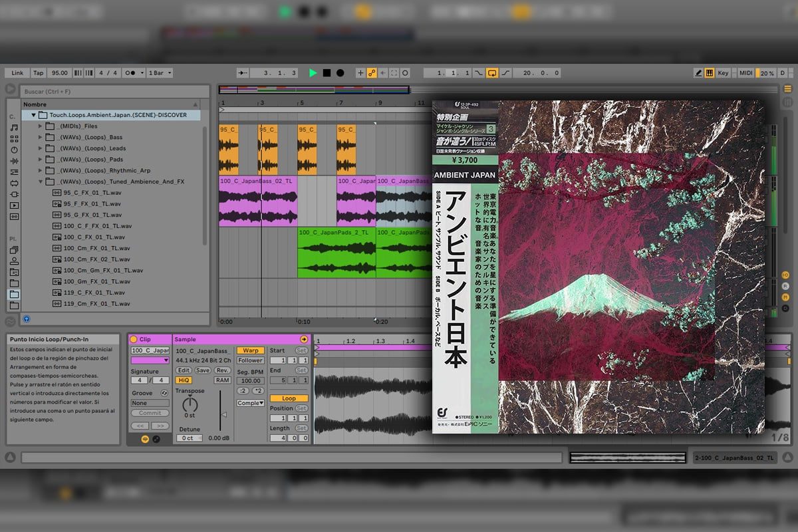
Task: Toggle the clip Loop switch
Action: click(x=289, y=398)
